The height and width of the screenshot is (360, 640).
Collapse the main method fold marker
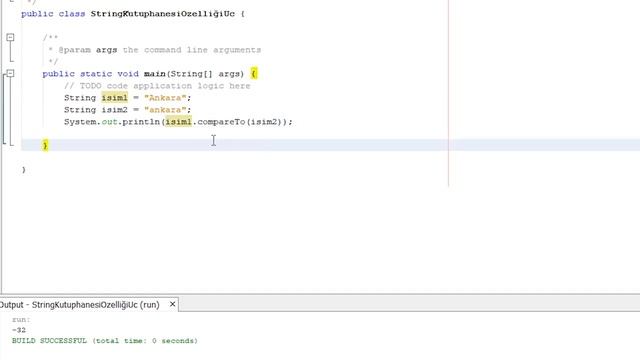10,73
